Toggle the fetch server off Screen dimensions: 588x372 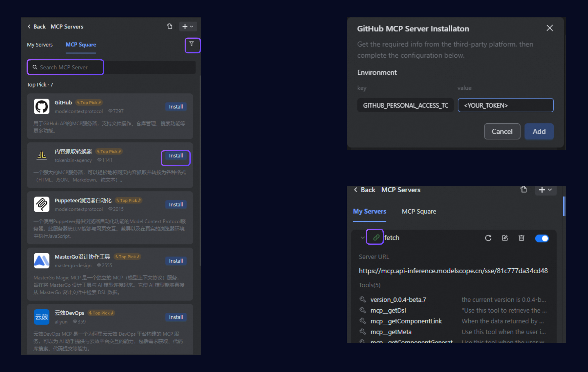click(542, 238)
